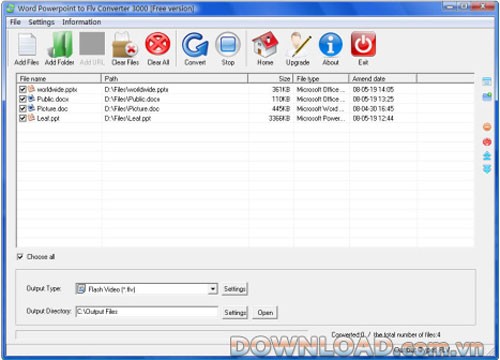Click the orange minus sidebar icon

(x=487, y=127)
